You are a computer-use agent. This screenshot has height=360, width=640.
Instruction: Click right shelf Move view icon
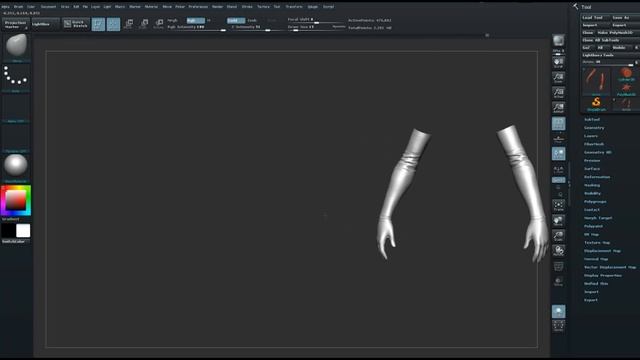click(558, 221)
